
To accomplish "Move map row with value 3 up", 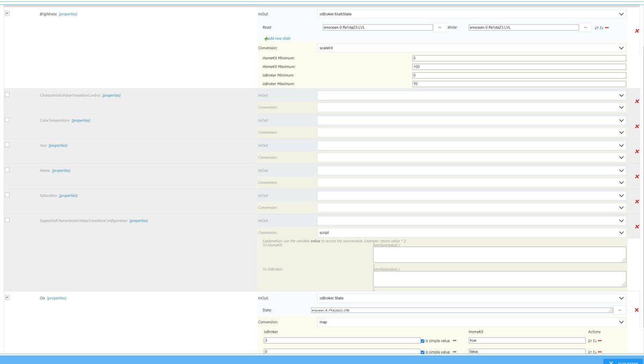I will (590, 340).
